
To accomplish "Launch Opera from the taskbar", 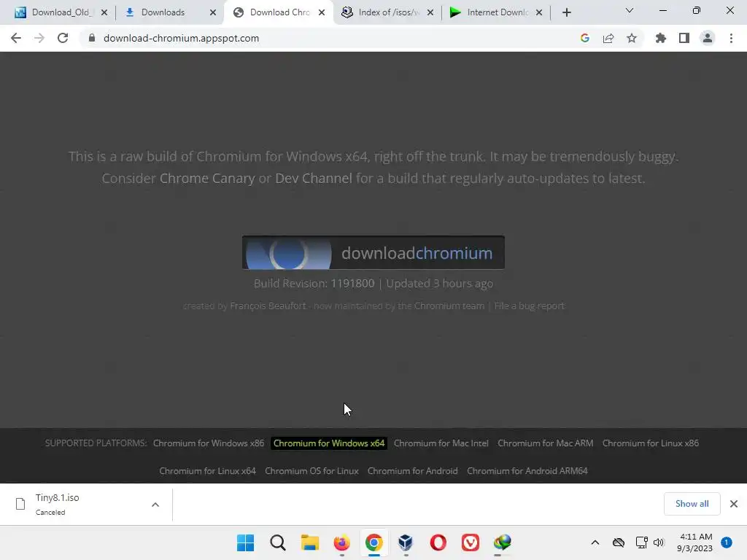I will 438,542.
